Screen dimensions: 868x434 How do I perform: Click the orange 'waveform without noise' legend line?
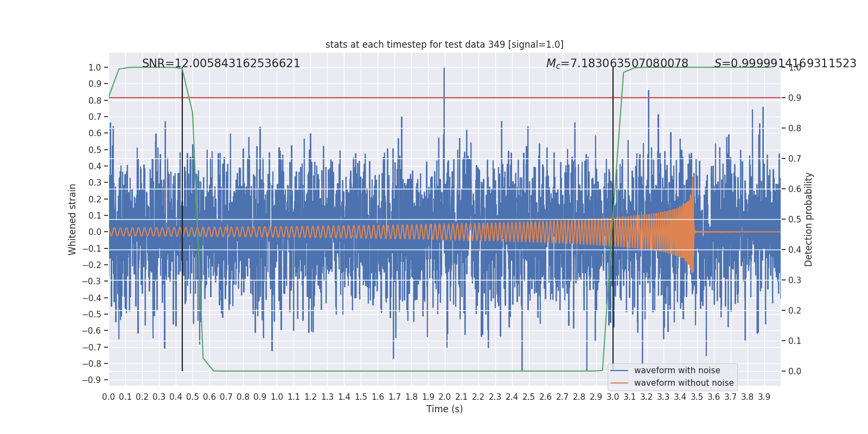(619, 383)
